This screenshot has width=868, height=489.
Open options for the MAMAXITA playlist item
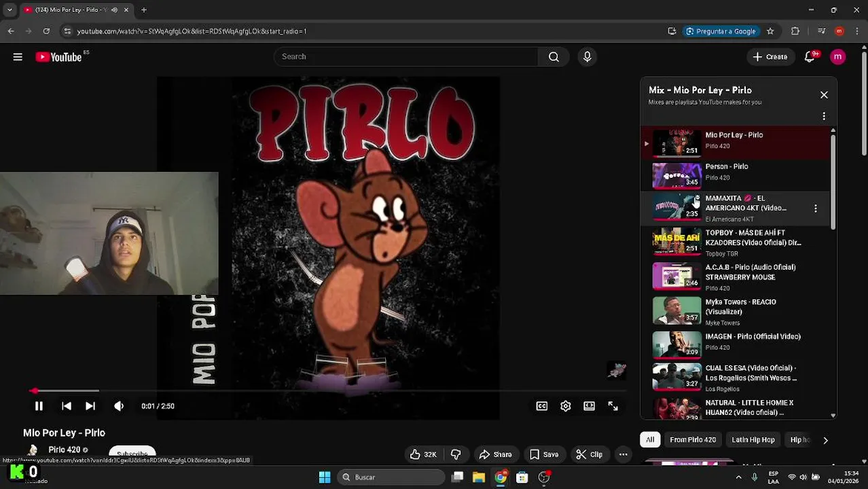816,209
